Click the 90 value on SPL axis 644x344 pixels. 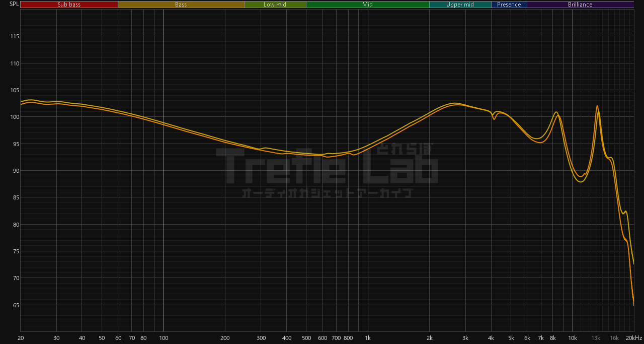point(16,171)
